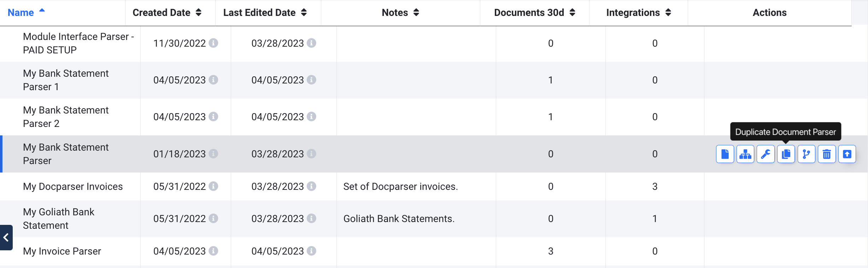Screen dimensions: 868x268
Task: Sort by the Documents 30d column header
Action: pyautogui.click(x=534, y=13)
